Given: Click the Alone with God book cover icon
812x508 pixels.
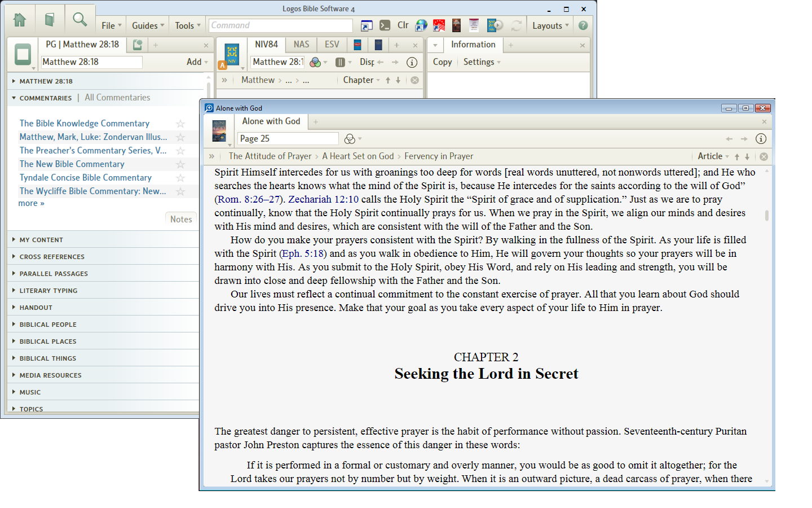Looking at the screenshot, I should point(219,131).
